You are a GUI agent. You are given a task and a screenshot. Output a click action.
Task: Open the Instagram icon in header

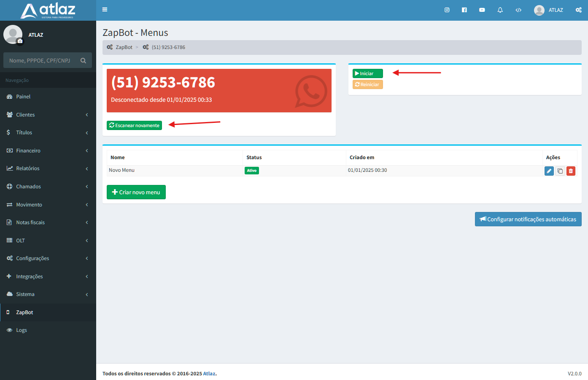[447, 10]
